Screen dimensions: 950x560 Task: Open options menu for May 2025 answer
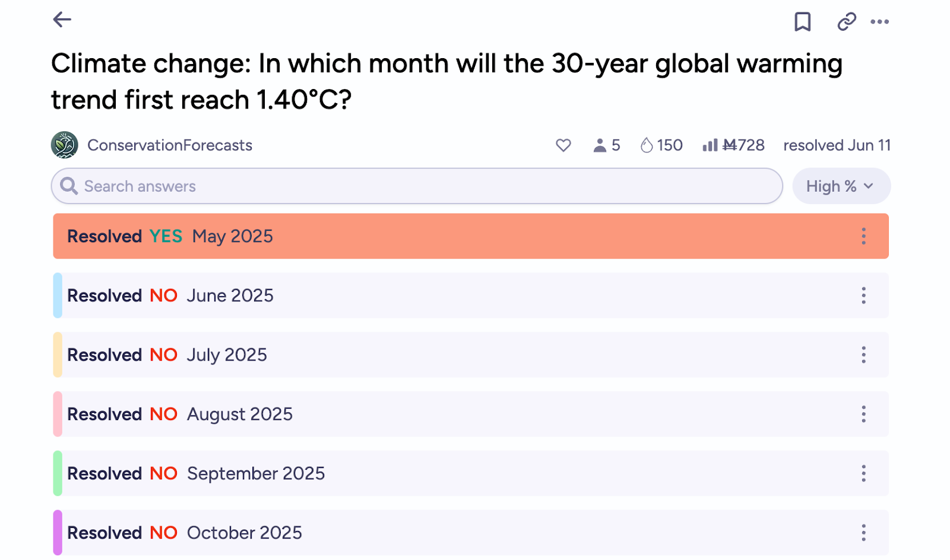pyautogui.click(x=863, y=236)
